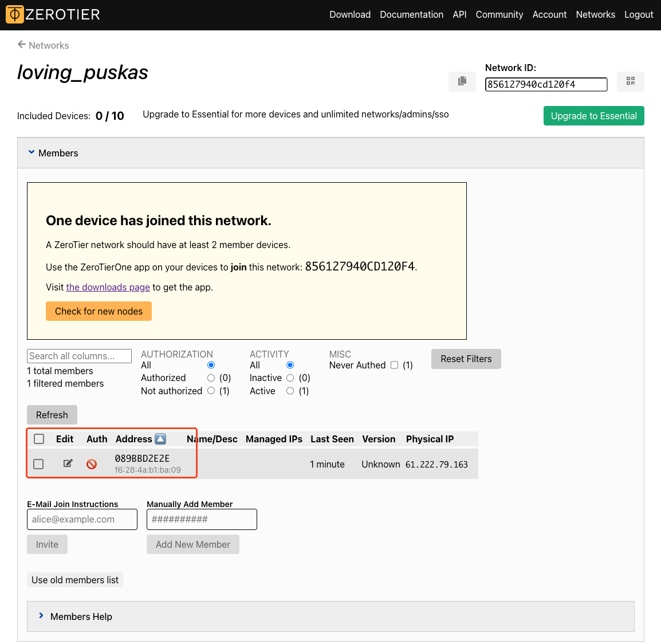Screen dimensions: 661x644
Task: Click the Last Seen column header
Action: point(332,439)
